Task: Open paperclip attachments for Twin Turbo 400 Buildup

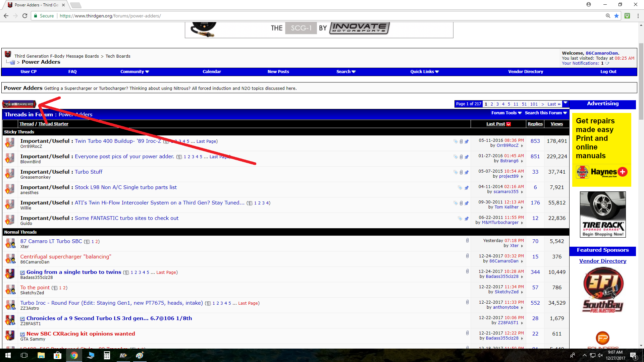Action: 461,141
